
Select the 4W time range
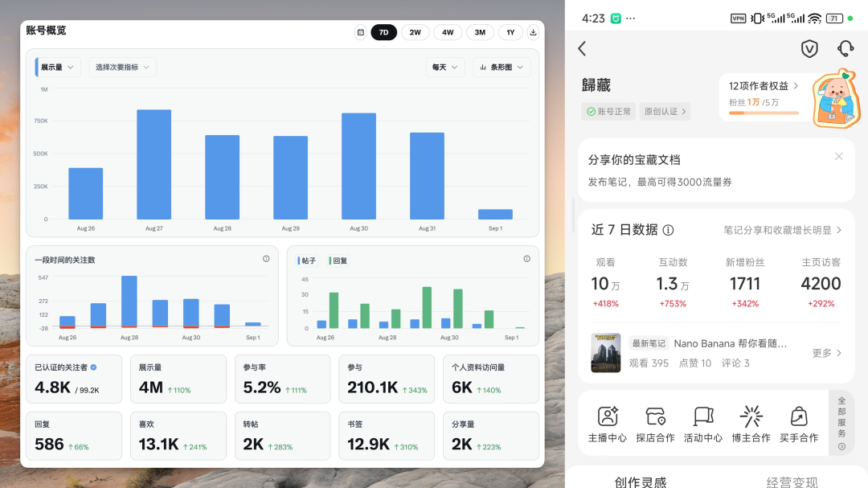pyautogui.click(x=448, y=32)
